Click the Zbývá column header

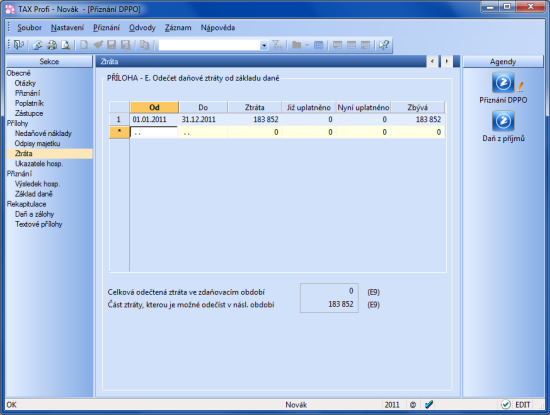click(417, 107)
